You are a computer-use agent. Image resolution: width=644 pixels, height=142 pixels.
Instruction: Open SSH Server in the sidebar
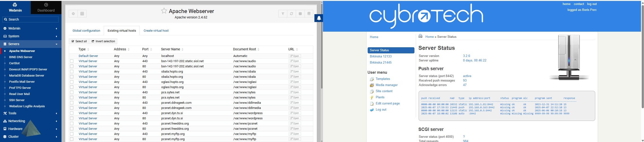[17, 100]
